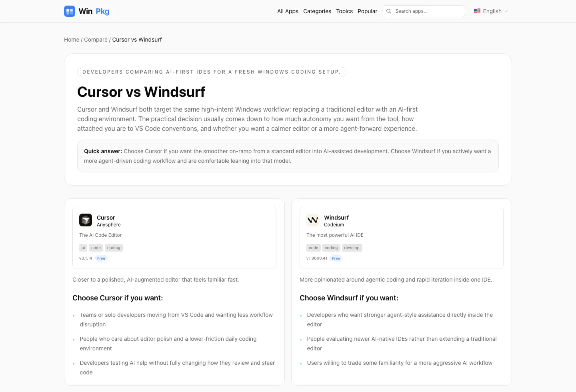This screenshot has width=576, height=392.
Task: Click 'The AI Code Editor' description
Action: pyautogui.click(x=100, y=235)
